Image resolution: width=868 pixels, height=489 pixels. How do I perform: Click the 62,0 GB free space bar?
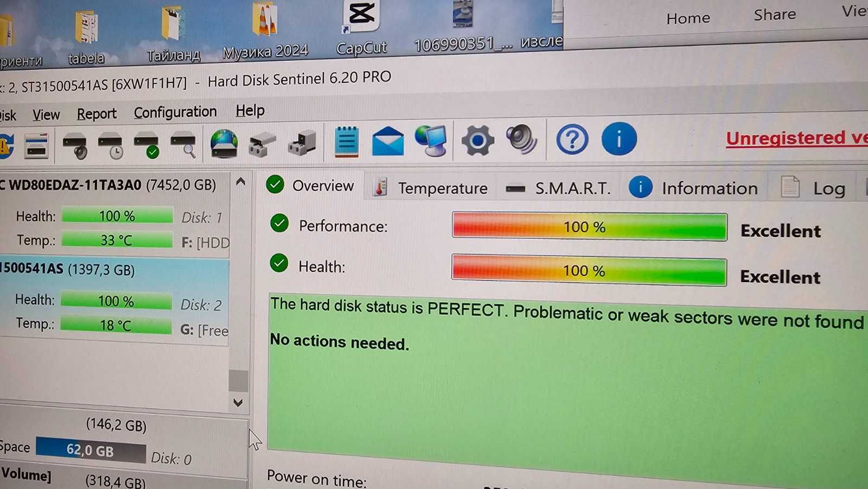click(91, 450)
